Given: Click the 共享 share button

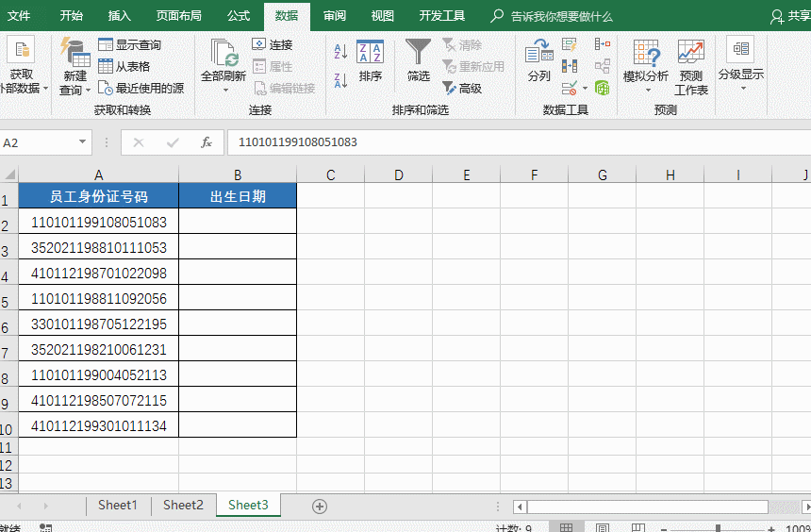Looking at the screenshot, I should [790, 16].
